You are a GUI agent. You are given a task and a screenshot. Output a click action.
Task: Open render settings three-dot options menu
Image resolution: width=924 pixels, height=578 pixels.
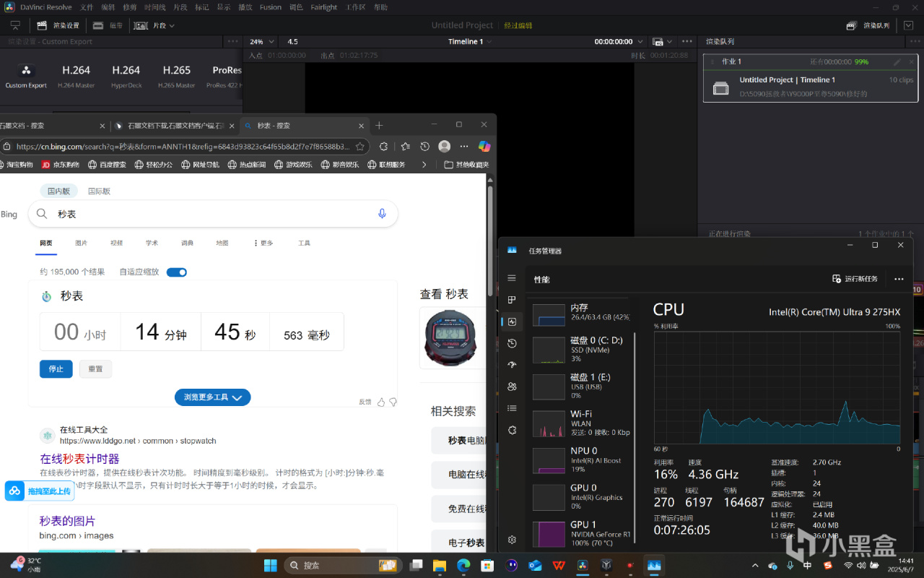click(x=233, y=41)
